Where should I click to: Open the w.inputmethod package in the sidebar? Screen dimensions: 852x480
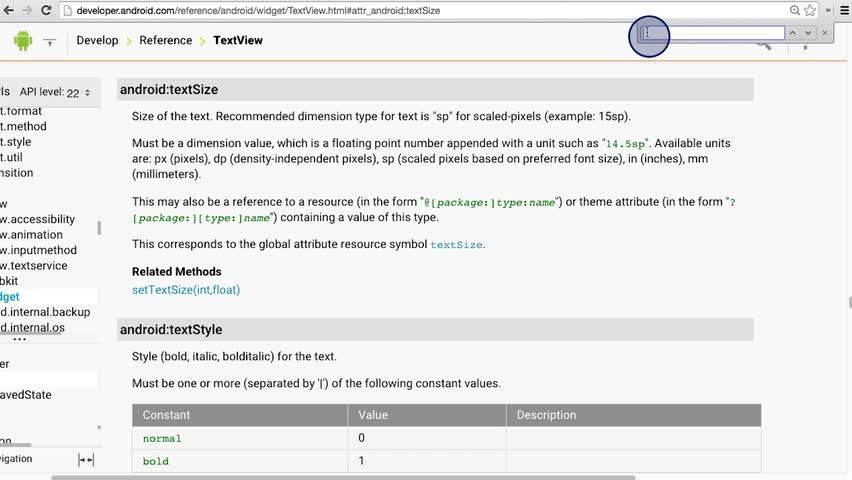pyautogui.click(x=39, y=250)
